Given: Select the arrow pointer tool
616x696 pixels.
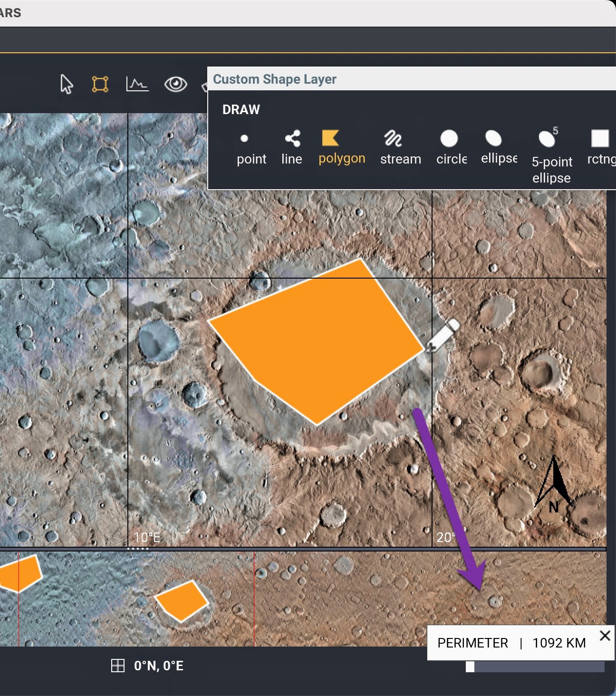Looking at the screenshot, I should (x=67, y=85).
